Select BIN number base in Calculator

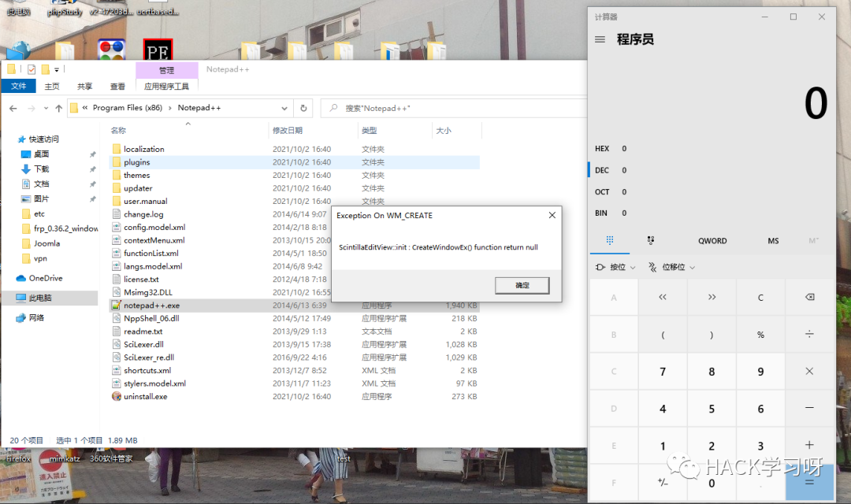pyautogui.click(x=611, y=213)
